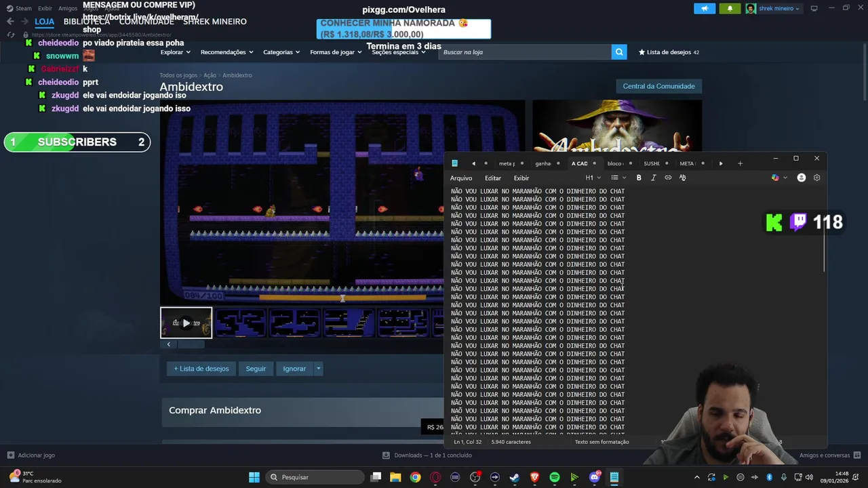Open Task View on taskbar

click(376, 477)
